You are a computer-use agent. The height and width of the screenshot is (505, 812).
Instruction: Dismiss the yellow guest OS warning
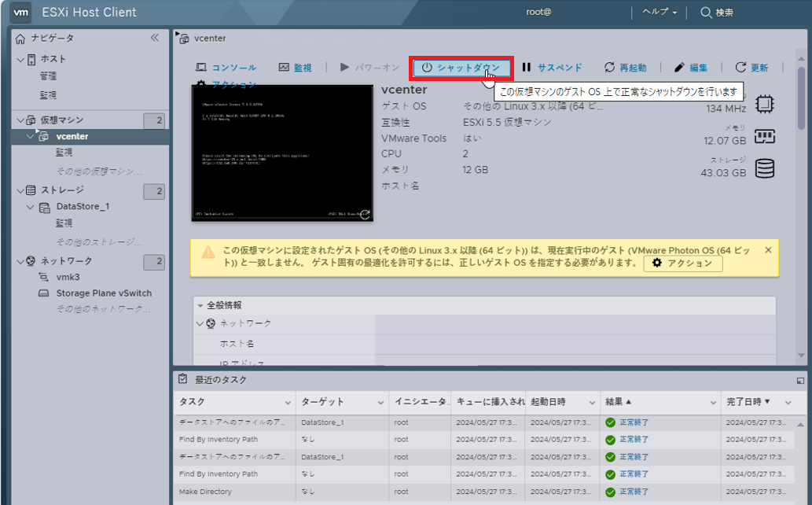pyautogui.click(x=768, y=250)
